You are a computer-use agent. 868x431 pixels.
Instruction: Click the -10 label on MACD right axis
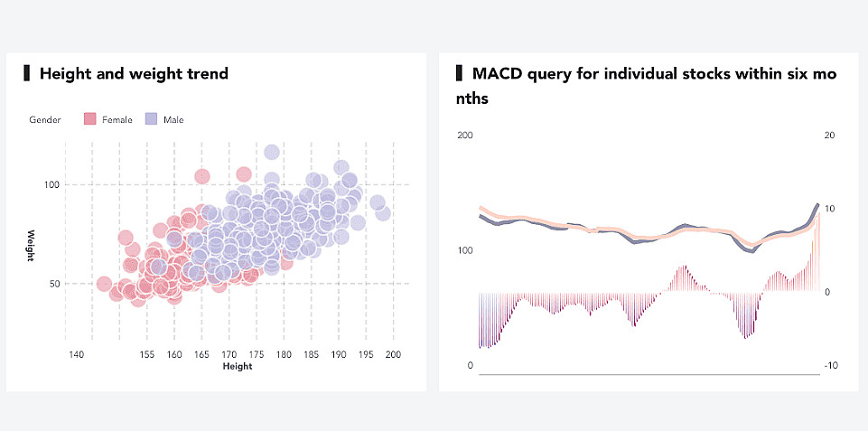pyautogui.click(x=831, y=365)
